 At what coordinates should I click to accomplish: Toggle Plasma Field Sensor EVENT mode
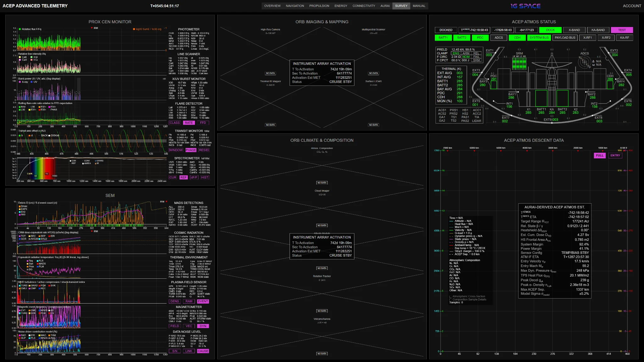[203, 301]
